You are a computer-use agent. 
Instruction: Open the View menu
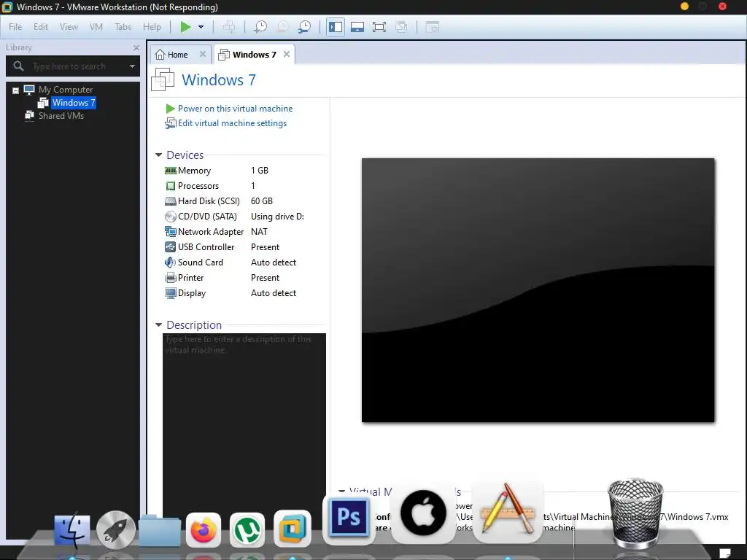[69, 27]
